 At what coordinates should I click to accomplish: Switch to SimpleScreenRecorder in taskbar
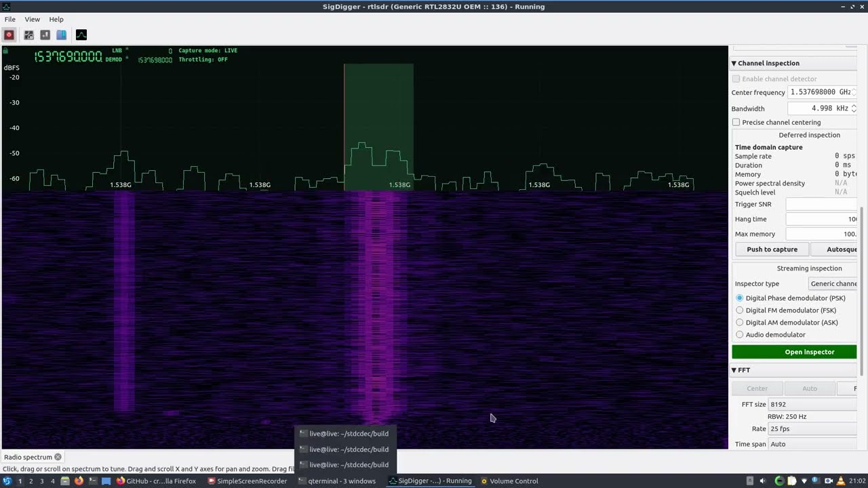click(248, 481)
